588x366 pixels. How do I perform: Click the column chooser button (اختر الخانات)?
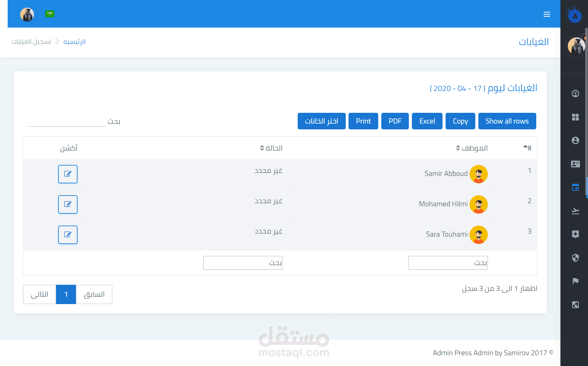pyautogui.click(x=321, y=121)
